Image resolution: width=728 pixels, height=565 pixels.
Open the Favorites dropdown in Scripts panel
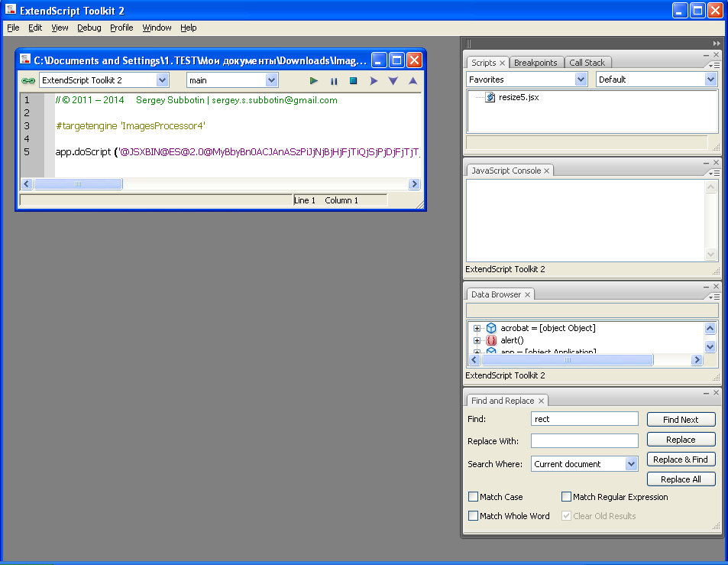pos(581,80)
